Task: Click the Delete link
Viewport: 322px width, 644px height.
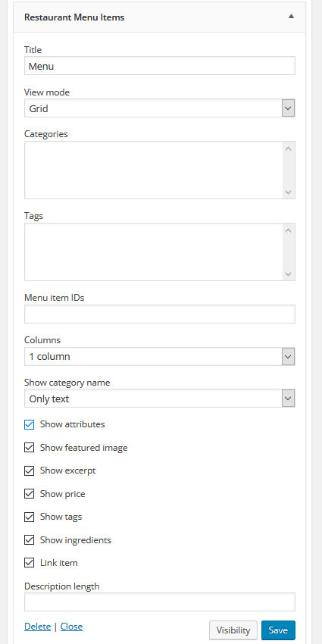Action: (x=37, y=627)
